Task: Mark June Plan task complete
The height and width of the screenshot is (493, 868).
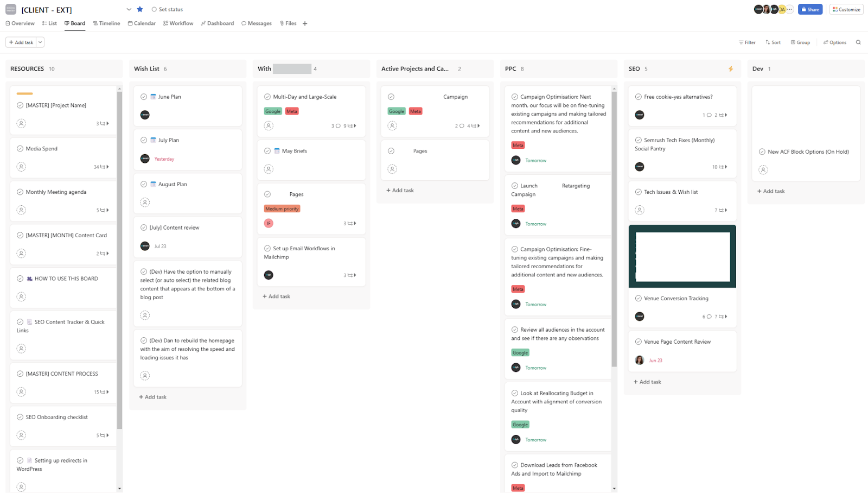Action: pos(144,97)
